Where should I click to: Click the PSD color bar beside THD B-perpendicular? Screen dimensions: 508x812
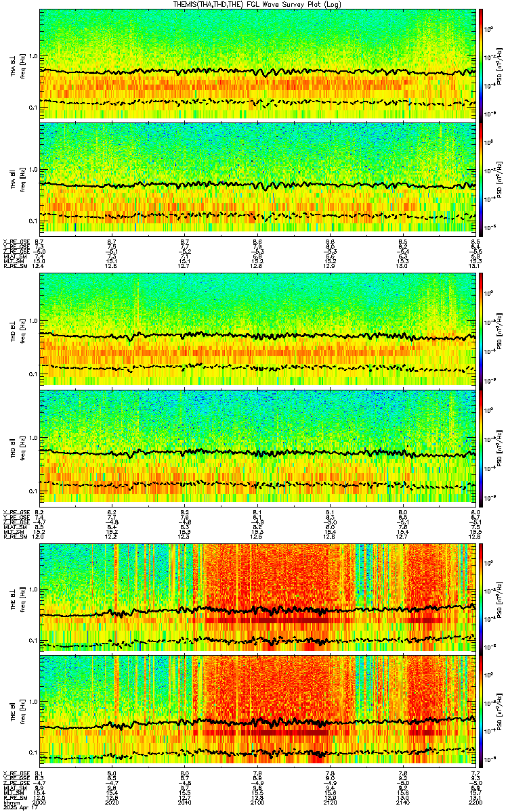481,329
